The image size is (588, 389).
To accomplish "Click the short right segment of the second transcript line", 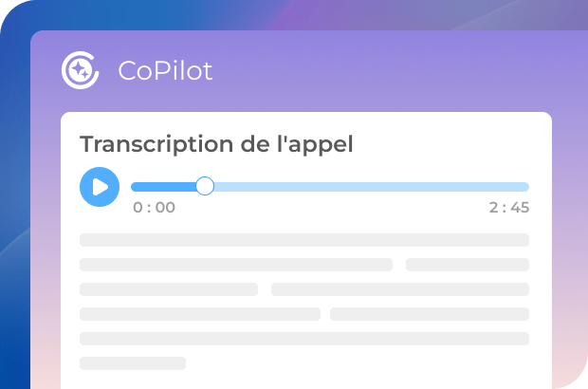I will click(x=467, y=265).
